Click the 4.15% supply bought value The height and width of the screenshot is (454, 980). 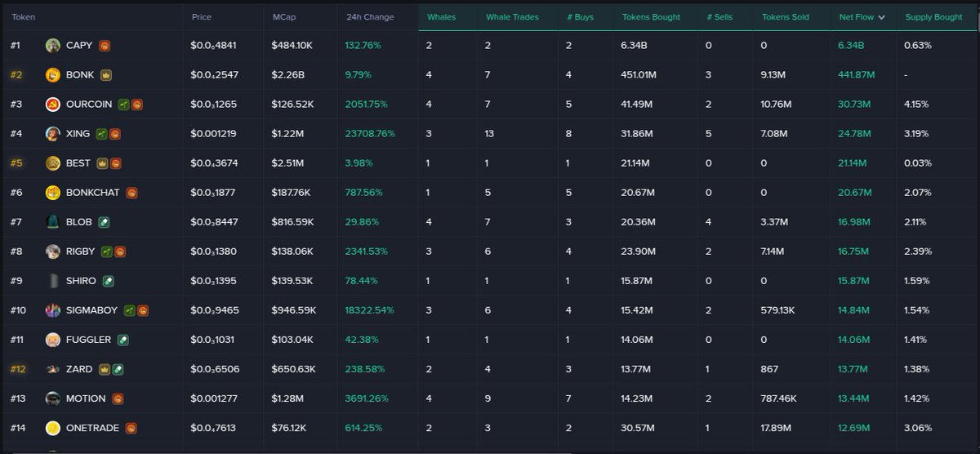click(x=917, y=105)
